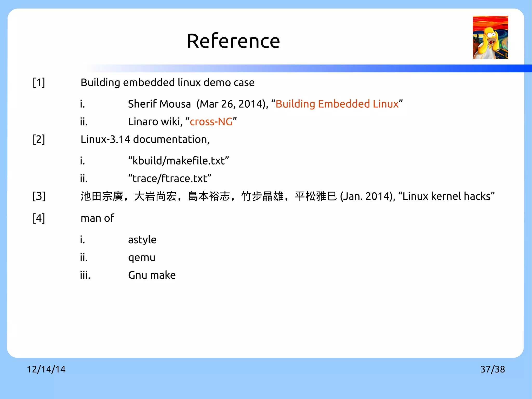The width and height of the screenshot is (532, 399).
Task: Click the Homer Scream image thumbnail
Action: pyautogui.click(x=490, y=37)
